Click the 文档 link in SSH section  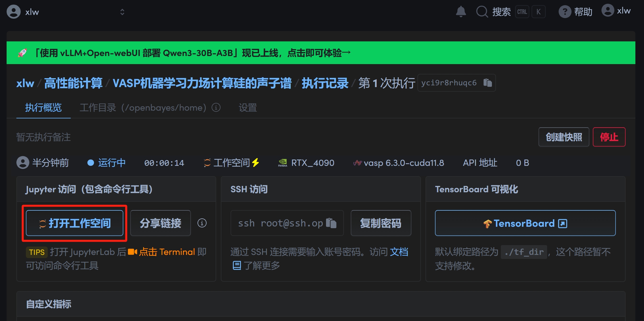pos(399,252)
